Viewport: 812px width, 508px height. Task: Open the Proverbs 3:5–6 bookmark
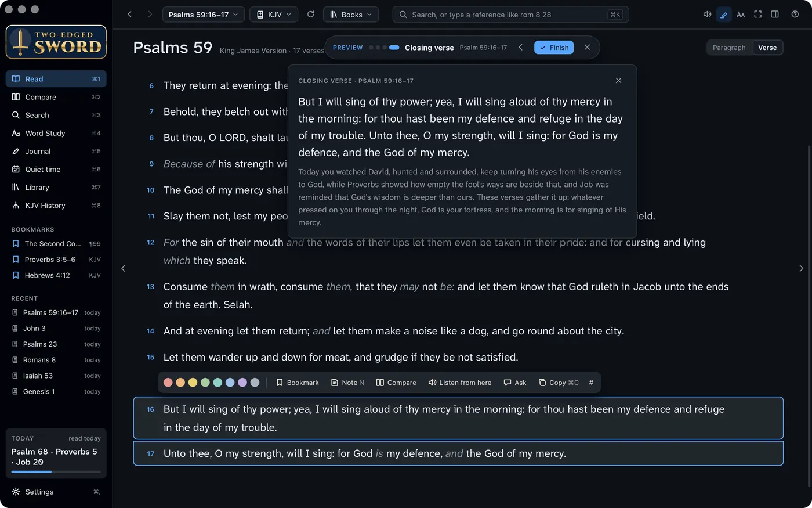tap(56, 260)
